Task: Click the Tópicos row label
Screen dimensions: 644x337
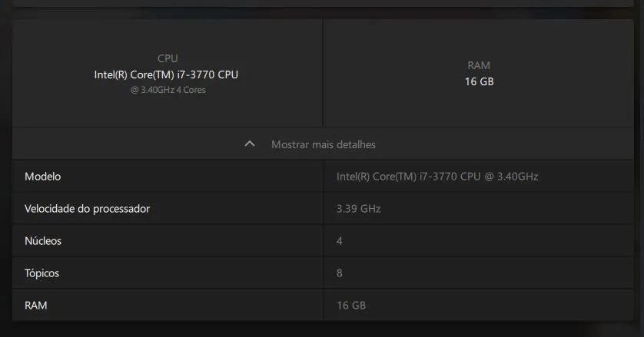Action: pos(41,273)
